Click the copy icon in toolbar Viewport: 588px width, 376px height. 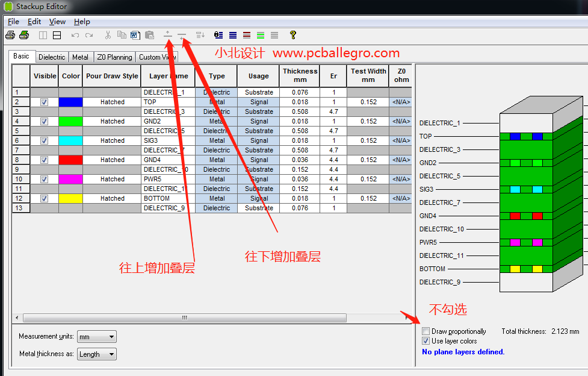click(x=122, y=35)
